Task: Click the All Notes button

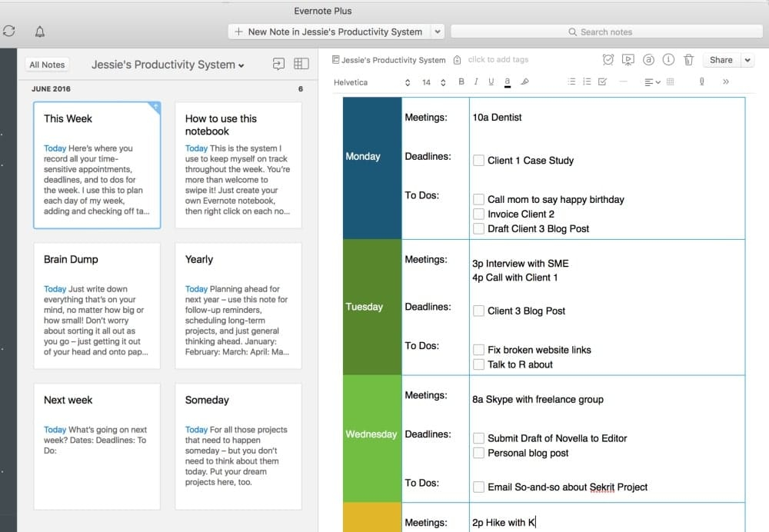Action: pyautogui.click(x=47, y=65)
